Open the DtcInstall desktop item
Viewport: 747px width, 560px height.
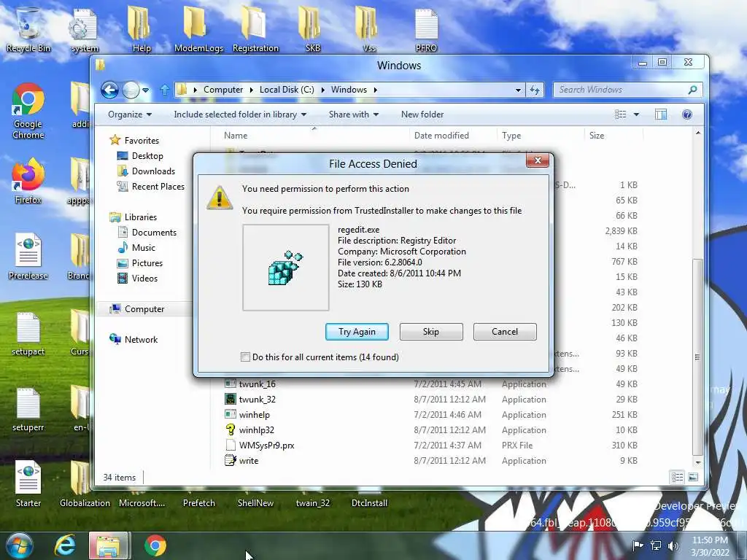pyautogui.click(x=369, y=503)
